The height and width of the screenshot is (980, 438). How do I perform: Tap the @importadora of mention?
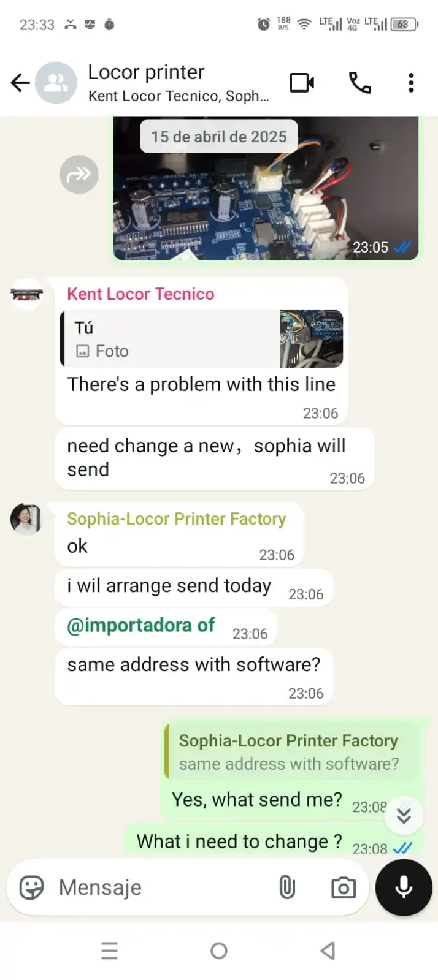pyautogui.click(x=140, y=625)
